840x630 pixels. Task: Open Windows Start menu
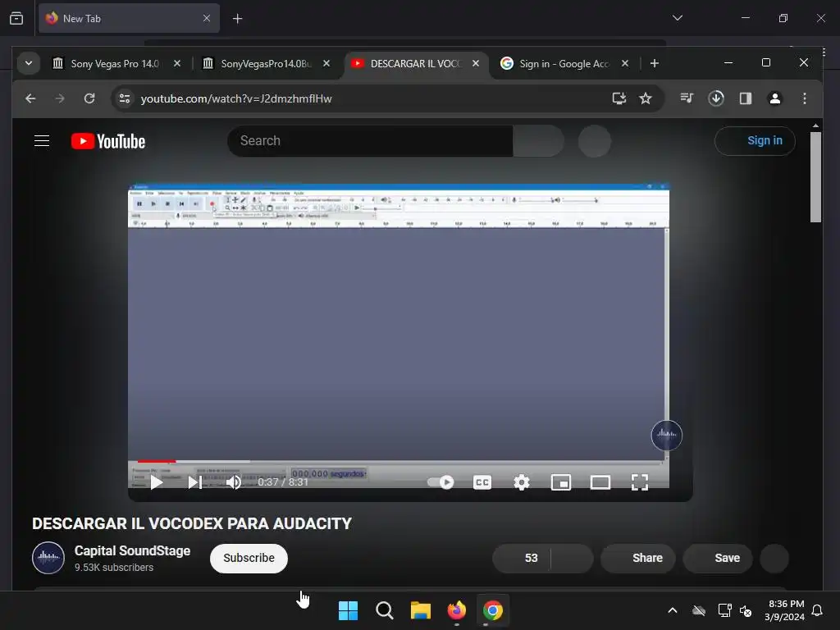click(348, 610)
